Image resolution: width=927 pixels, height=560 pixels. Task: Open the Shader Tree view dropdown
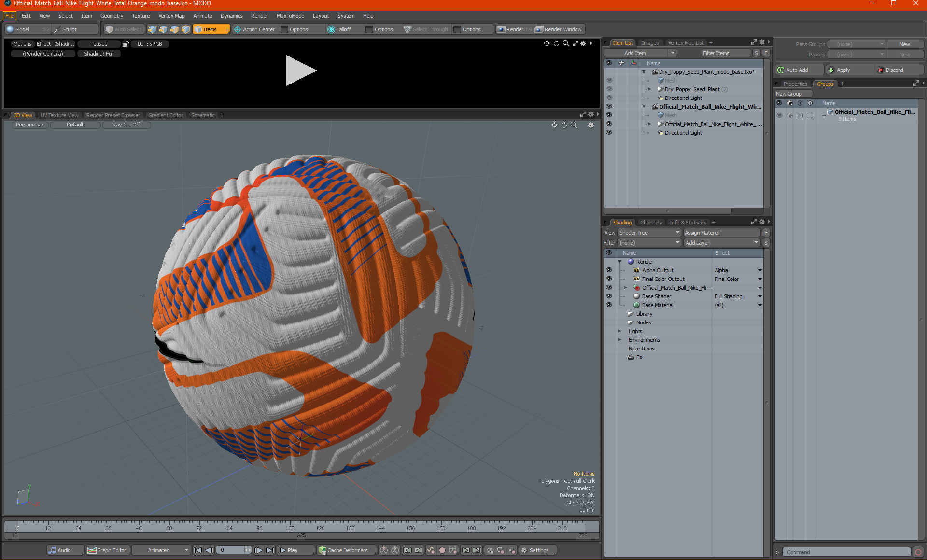coord(649,233)
